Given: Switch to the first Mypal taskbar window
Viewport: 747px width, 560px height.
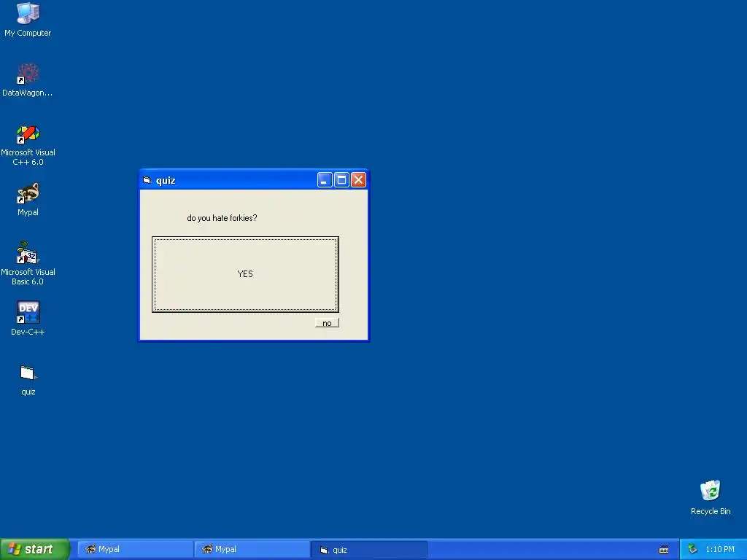Looking at the screenshot, I should coord(135,550).
